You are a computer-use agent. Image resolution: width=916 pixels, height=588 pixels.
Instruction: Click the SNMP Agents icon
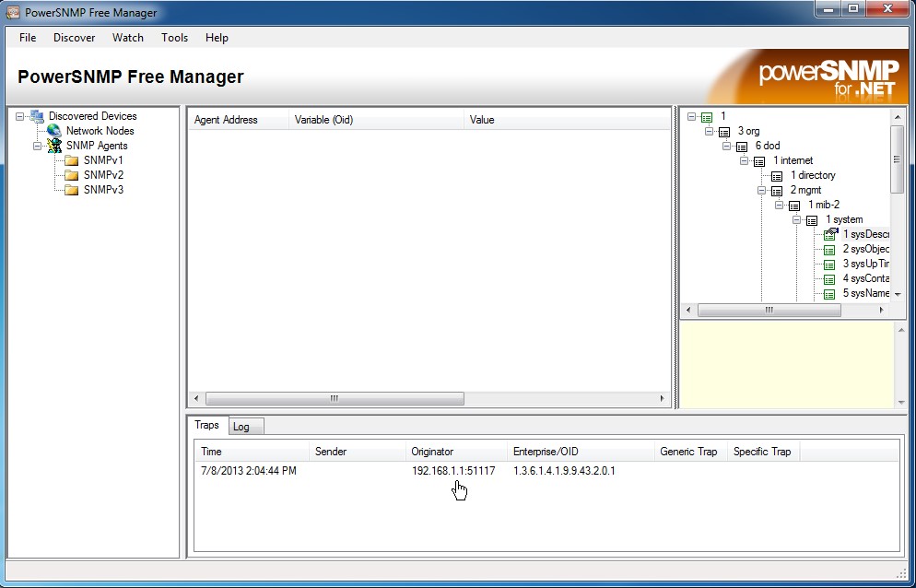point(54,146)
